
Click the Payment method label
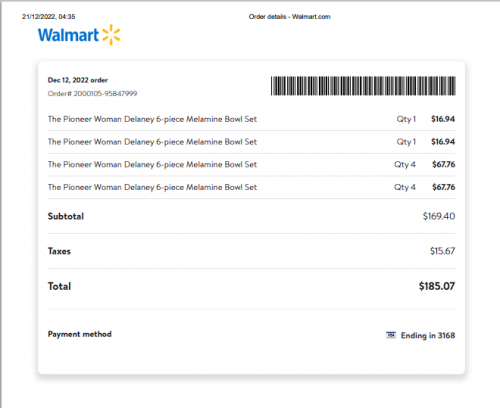click(80, 334)
